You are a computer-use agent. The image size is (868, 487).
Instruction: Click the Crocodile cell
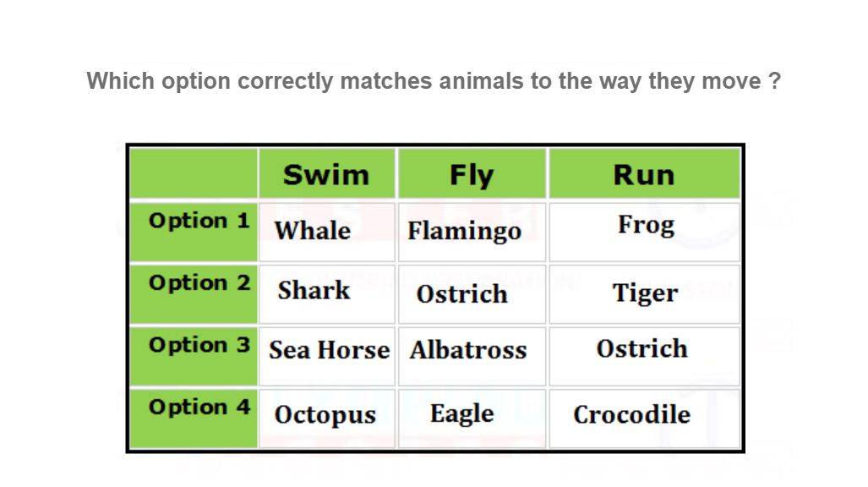(x=631, y=415)
